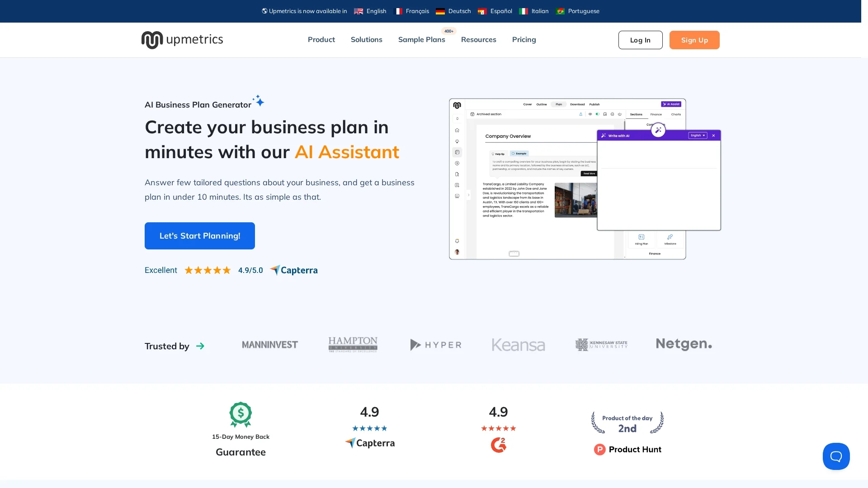868x488 pixels.
Task: Click the AI Assist button in preview
Action: tap(671, 104)
